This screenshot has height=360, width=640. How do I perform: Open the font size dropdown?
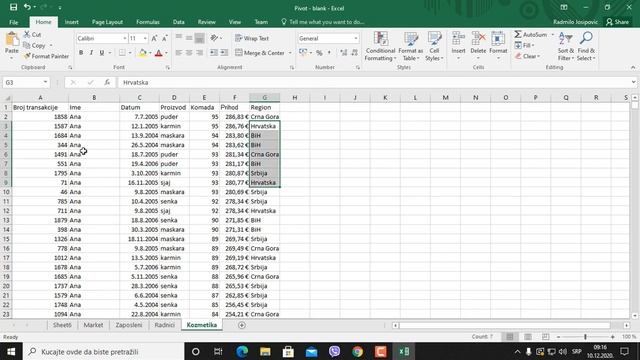click(x=145, y=38)
